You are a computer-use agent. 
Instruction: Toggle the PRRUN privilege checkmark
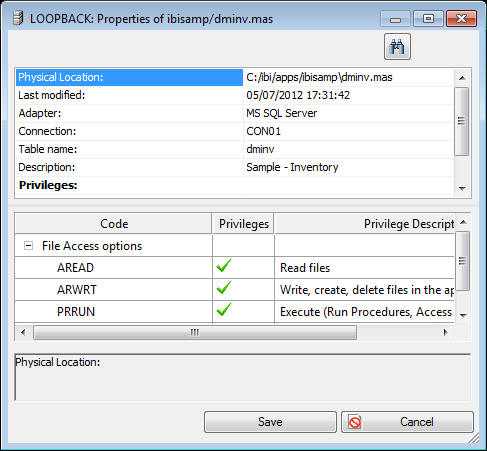coord(224,310)
